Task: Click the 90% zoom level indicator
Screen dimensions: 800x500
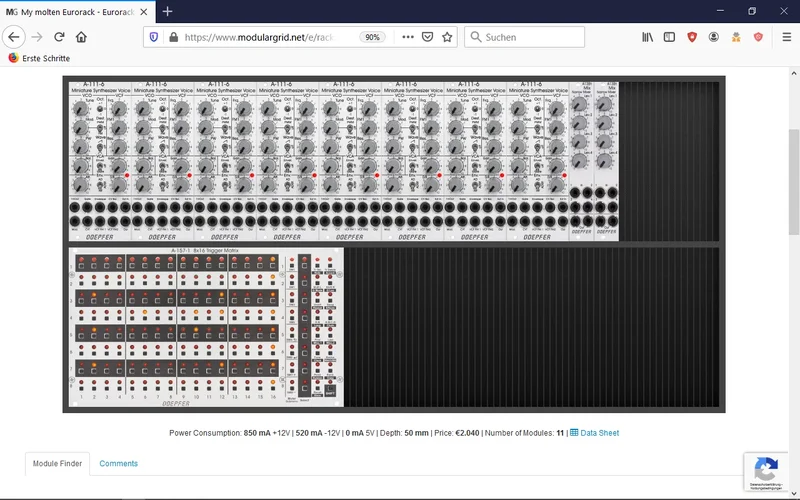Action: [x=372, y=37]
